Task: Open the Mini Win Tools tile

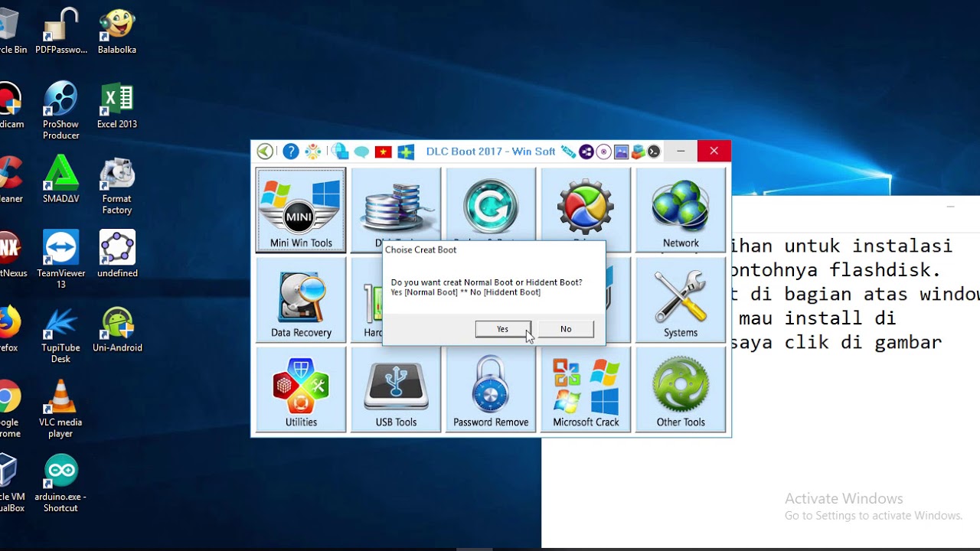Action: pos(301,210)
